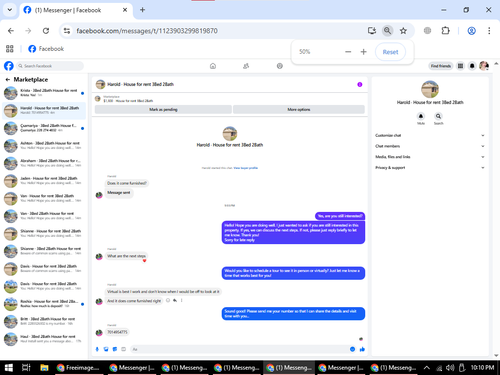Image resolution: width=500 pixels, height=375 pixels.
Task: Attach a file using the photo icon
Action: click(106, 349)
